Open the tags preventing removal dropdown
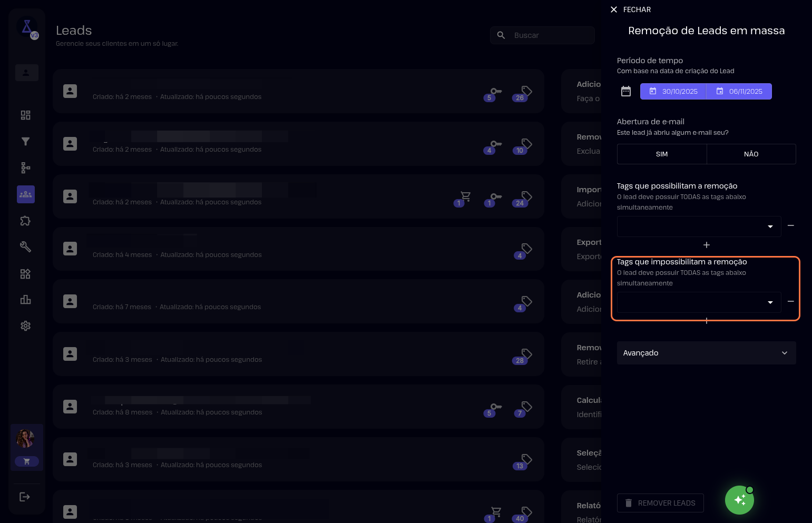Image resolution: width=812 pixels, height=523 pixels. tap(699, 302)
